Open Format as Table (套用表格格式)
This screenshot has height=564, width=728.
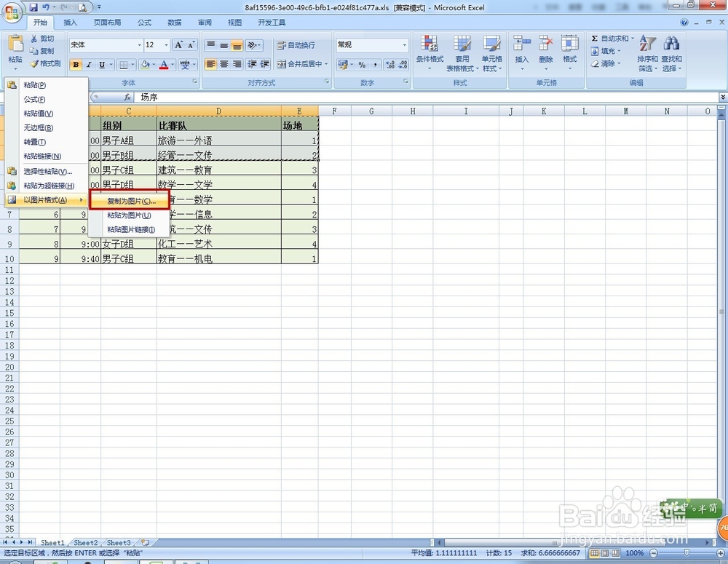tap(462, 53)
